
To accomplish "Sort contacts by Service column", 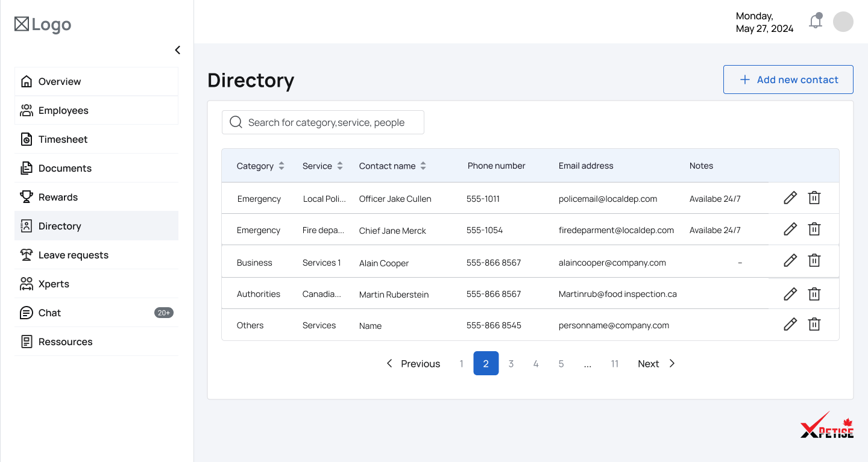I will [340, 166].
